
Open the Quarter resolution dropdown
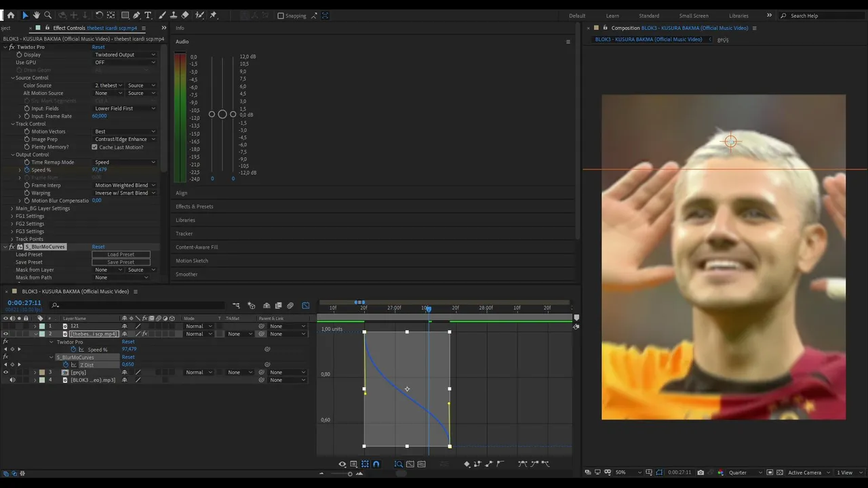click(x=745, y=472)
